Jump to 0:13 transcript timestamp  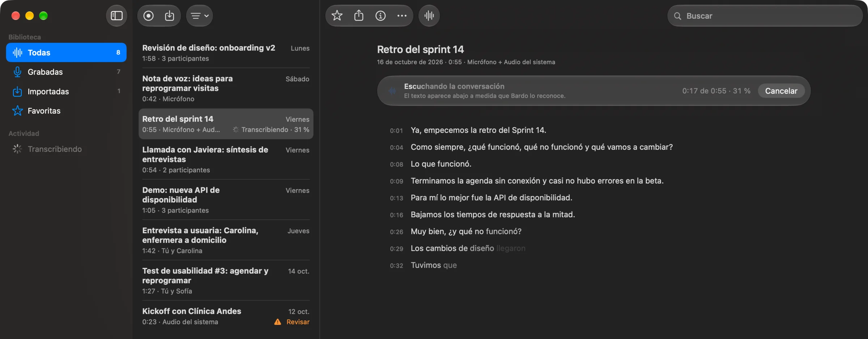pos(396,198)
